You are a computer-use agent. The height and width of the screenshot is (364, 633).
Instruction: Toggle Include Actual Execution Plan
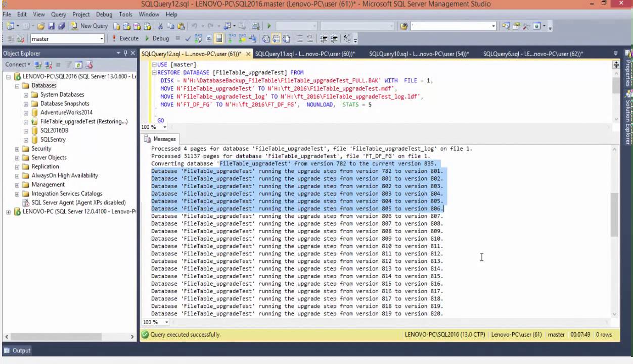click(x=233, y=38)
